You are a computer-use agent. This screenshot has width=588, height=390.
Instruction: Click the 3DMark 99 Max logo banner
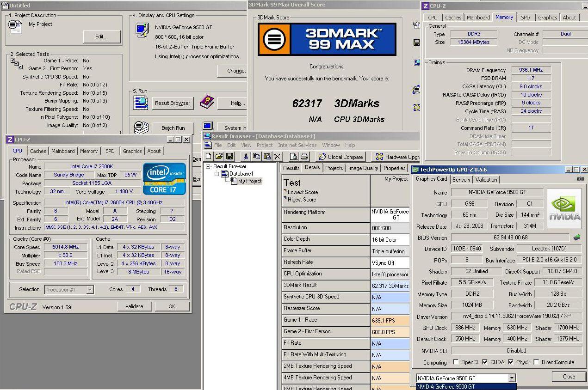[x=327, y=39]
